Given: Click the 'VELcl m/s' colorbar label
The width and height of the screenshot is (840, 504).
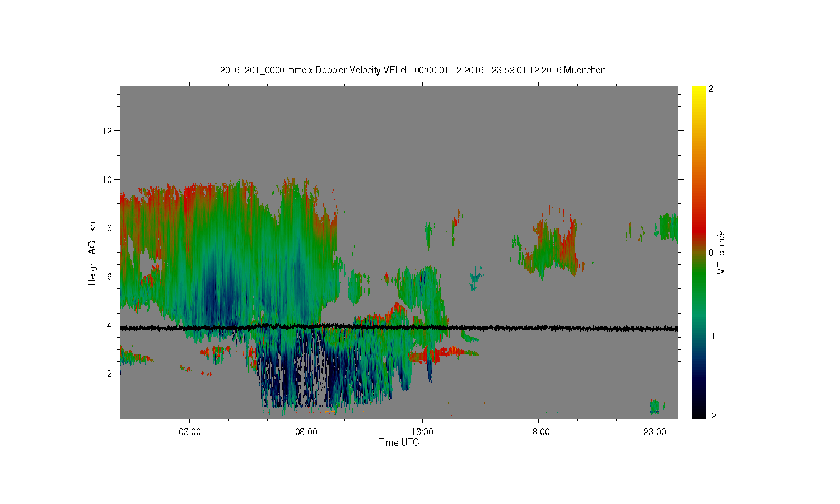Looking at the screenshot, I should tap(721, 252).
